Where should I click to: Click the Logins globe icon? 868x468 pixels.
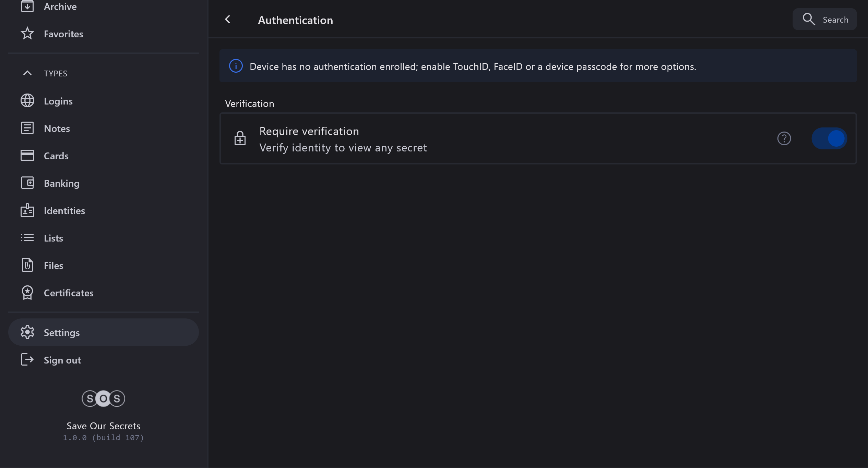click(x=27, y=101)
